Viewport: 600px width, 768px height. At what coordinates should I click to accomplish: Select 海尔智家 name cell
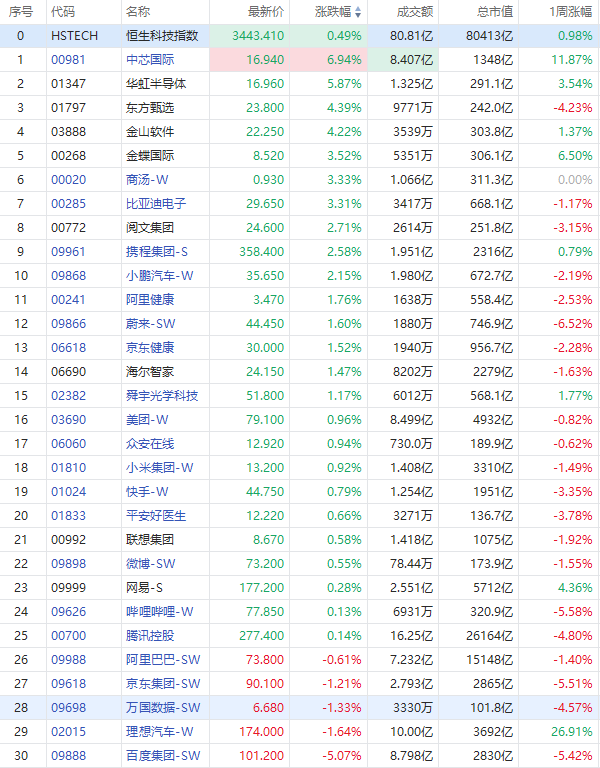click(x=150, y=372)
